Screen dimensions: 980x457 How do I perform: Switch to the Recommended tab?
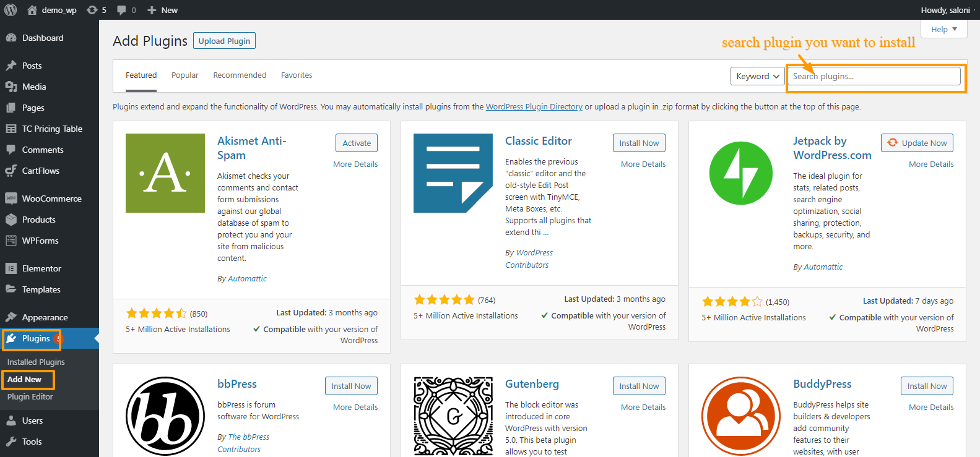pos(240,75)
